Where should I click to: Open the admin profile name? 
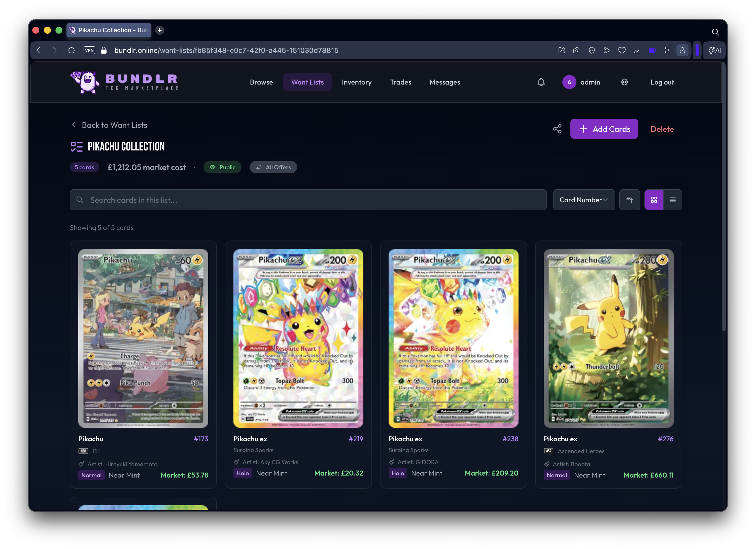[590, 82]
